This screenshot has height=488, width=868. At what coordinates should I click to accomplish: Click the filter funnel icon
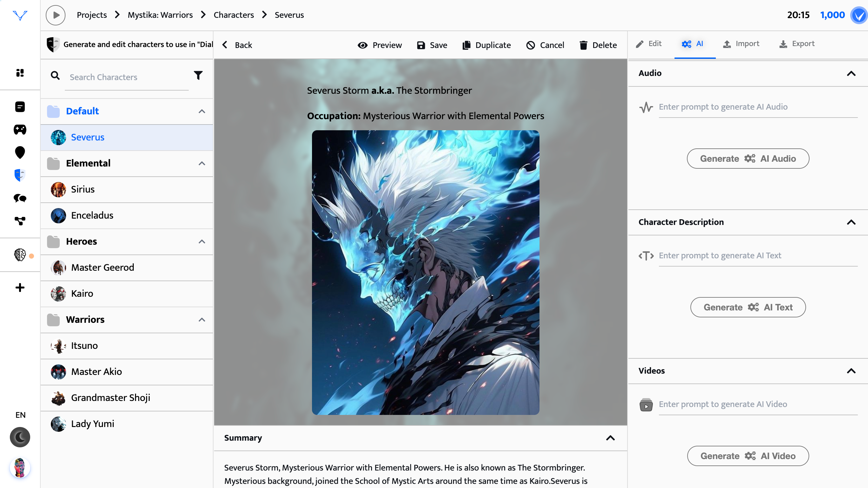pyautogui.click(x=198, y=76)
